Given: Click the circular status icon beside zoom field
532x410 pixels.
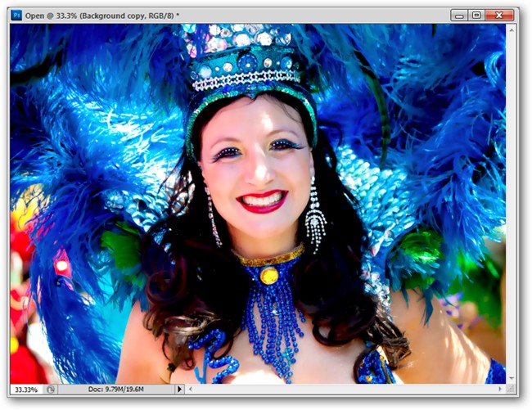Looking at the screenshot, I should pyautogui.click(x=51, y=390).
